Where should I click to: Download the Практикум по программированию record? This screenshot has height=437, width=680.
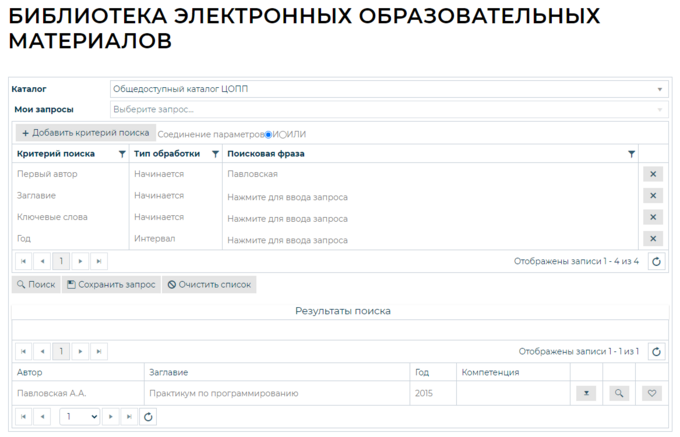[587, 393]
